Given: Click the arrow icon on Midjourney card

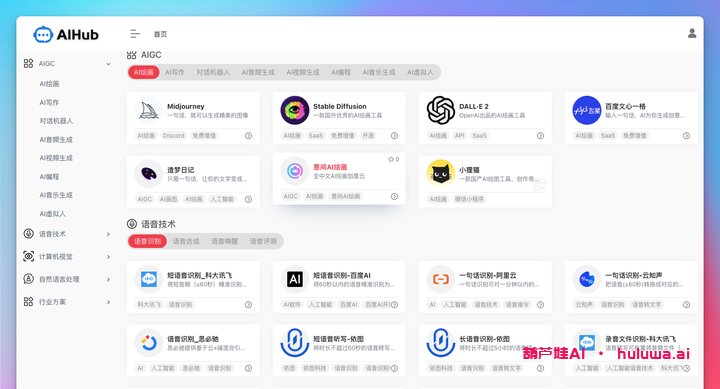Looking at the screenshot, I should [248, 135].
